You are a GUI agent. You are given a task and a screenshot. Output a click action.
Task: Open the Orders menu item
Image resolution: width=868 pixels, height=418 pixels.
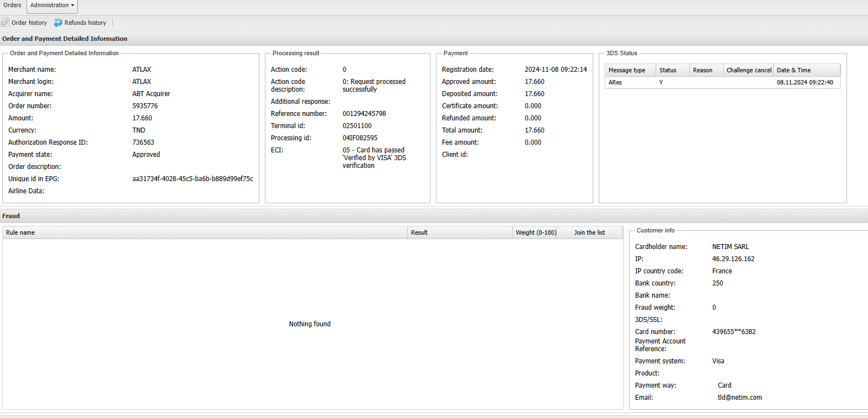pyautogui.click(x=12, y=6)
